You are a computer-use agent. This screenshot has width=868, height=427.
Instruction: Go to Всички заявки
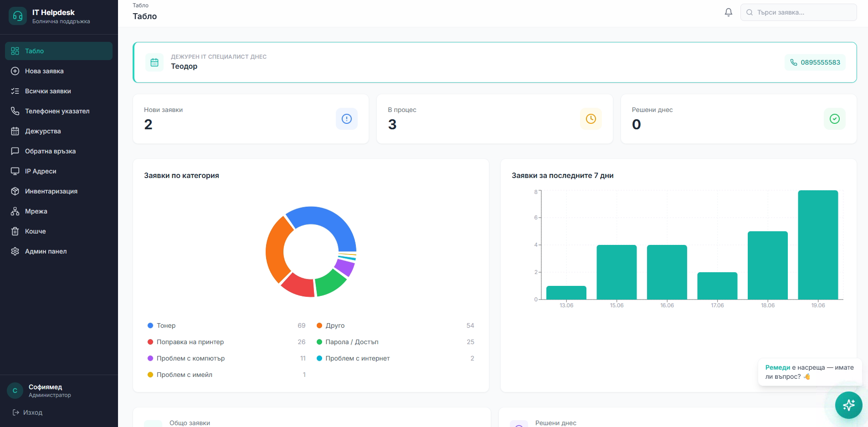tap(59, 91)
